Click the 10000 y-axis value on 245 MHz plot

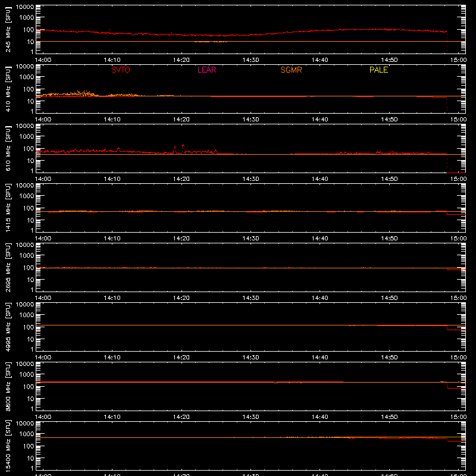click(x=25, y=7)
